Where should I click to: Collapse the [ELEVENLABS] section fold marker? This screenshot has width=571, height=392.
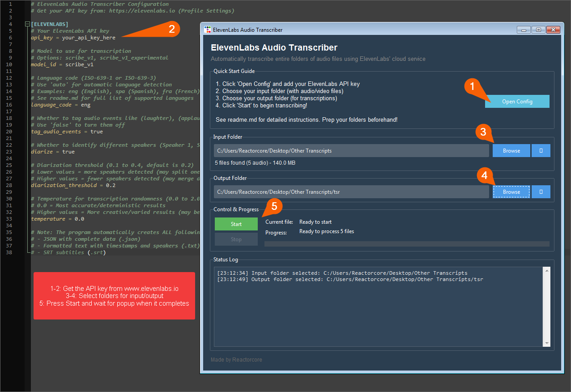click(27, 24)
